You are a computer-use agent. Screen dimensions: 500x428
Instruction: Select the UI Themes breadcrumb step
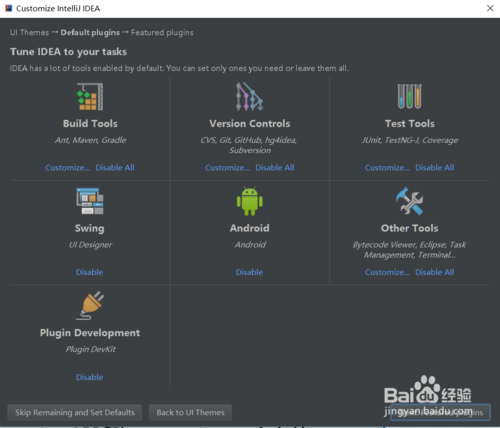(x=29, y=32)
